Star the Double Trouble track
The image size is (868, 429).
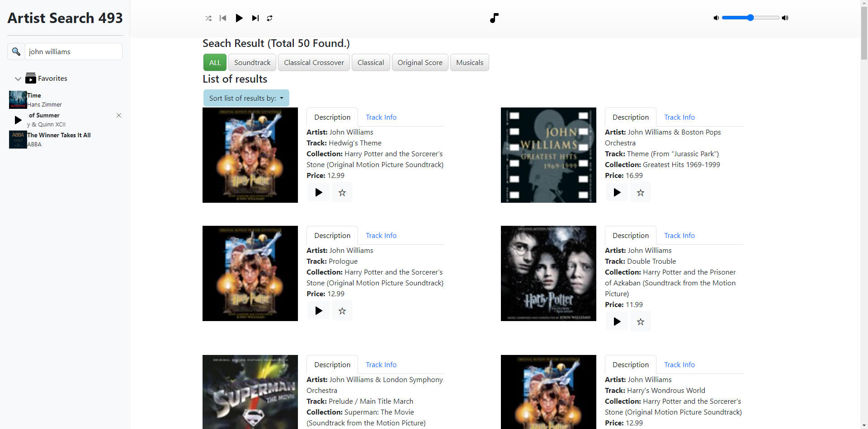[641, 322]
